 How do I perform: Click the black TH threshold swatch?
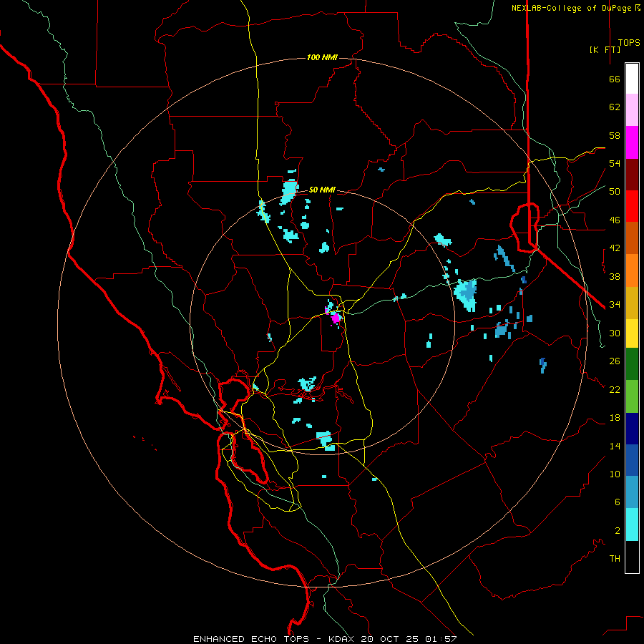point(632,557)
